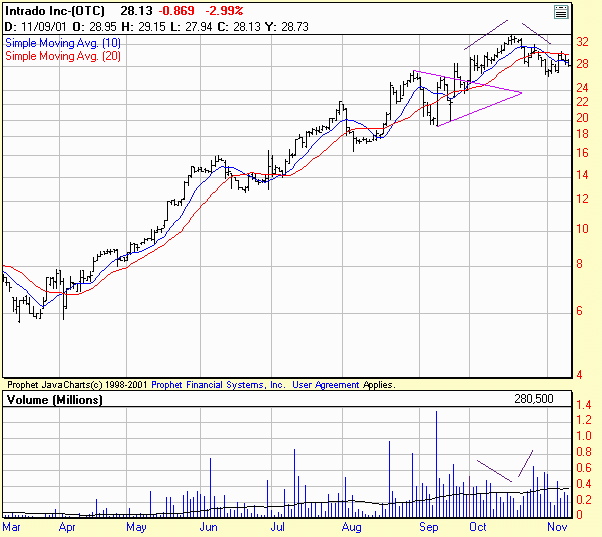602x537 pixels.
Task: Click the 24 price axis label
Action: pyautogui.click(x=582, y=88)
